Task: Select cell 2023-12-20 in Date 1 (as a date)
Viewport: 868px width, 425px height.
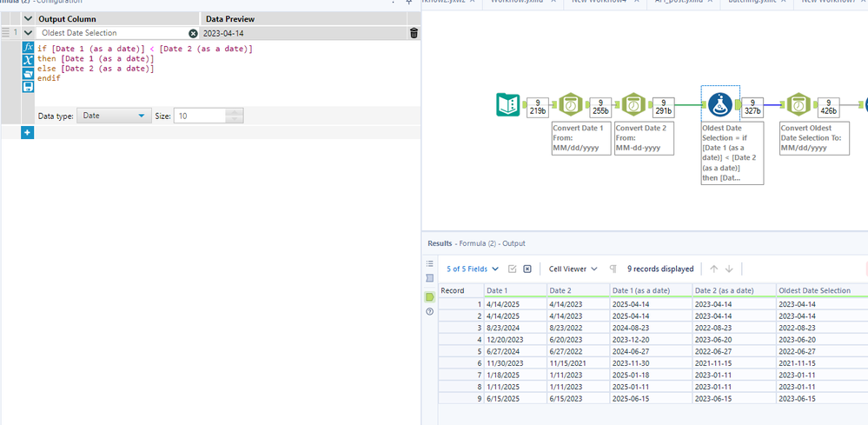Action: (x=651, y=340)
